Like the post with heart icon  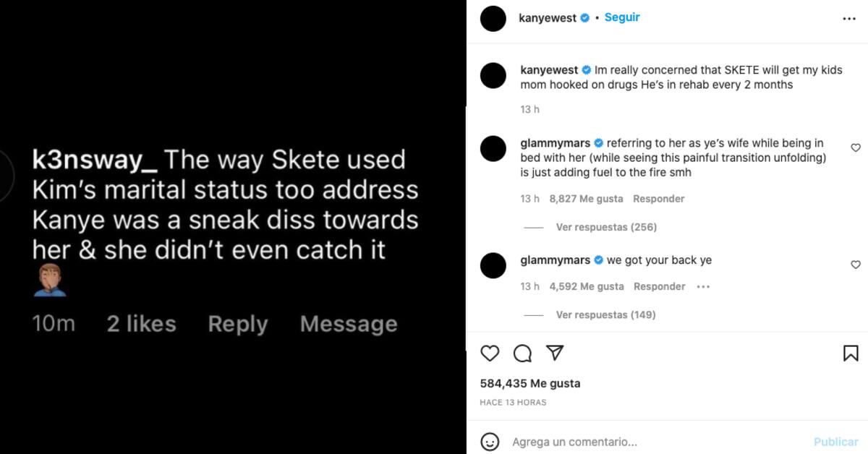(x=490, y=354)
